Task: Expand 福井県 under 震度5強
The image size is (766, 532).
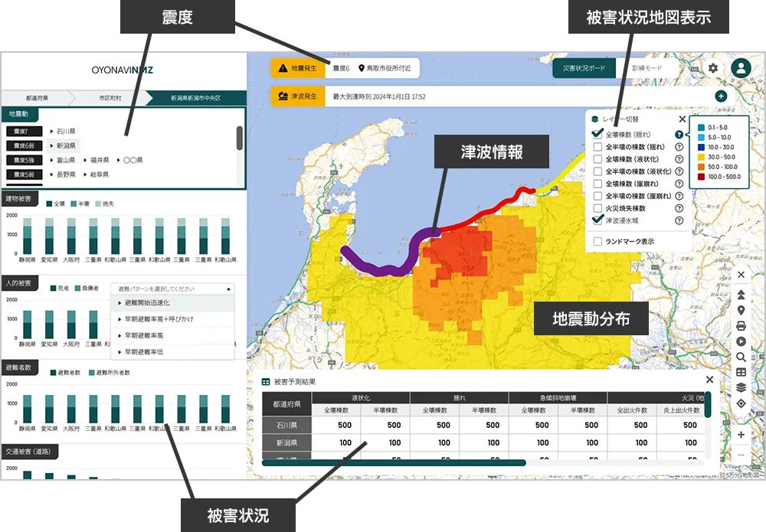Action: [97, 160]
